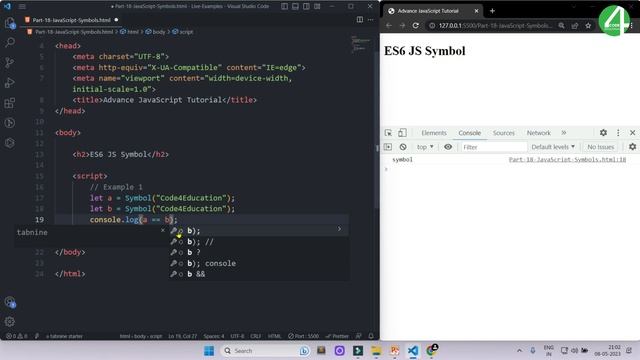Image resolution: width=640 pixels, height=360 pixels.
Task: Click the zoom magnifier in address bar
Action: click(562, 25)
